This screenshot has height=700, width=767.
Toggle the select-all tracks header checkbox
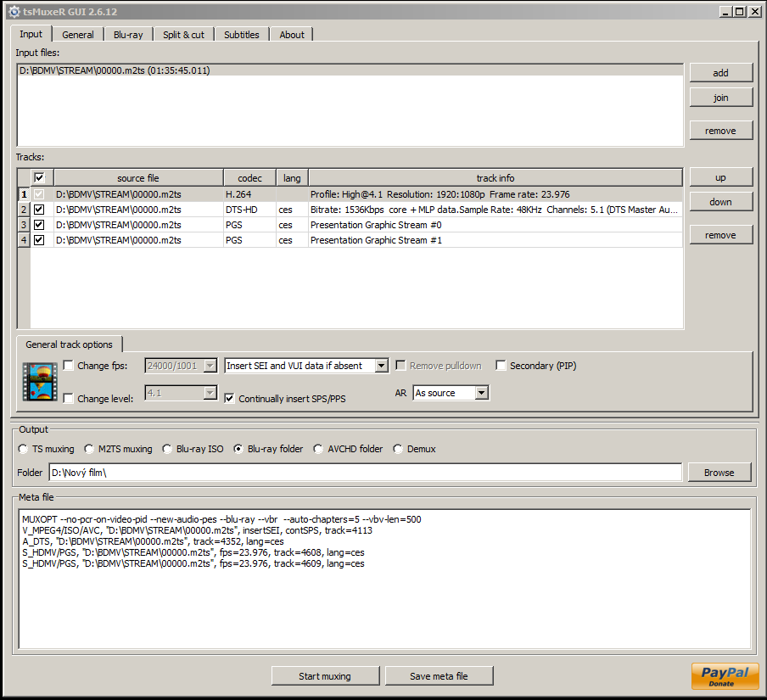click(x=39, y=177)
